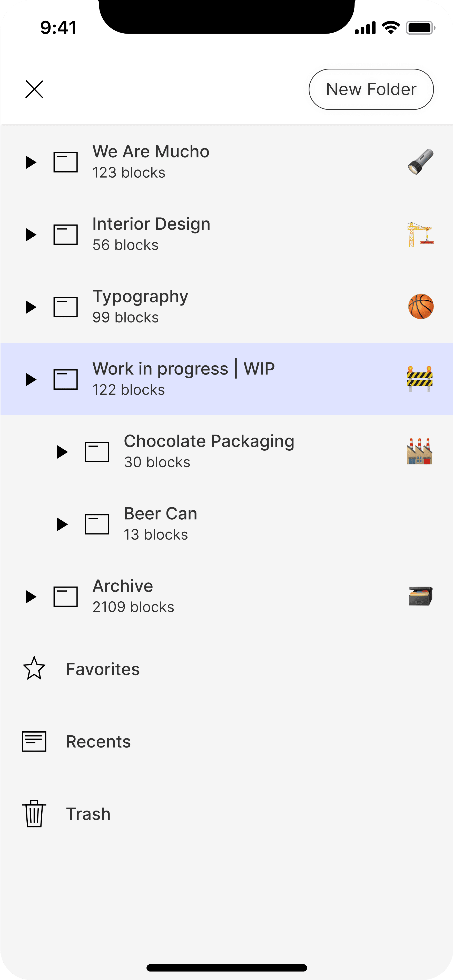Viewport: 453px width, 980px height.
Task: Click the basketball emoji beside Typography
Action: pos(421,307)
